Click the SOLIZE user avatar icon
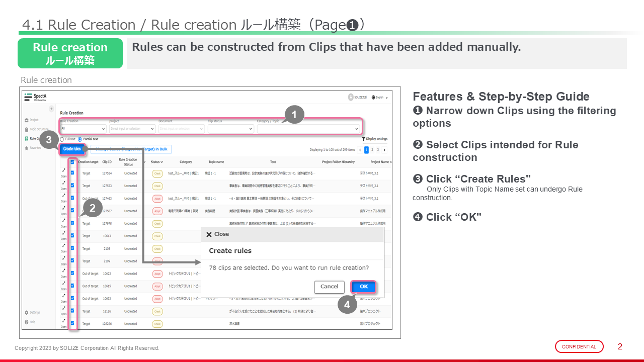644x362 pixels. pyautogui.click(x=351, y=97)
